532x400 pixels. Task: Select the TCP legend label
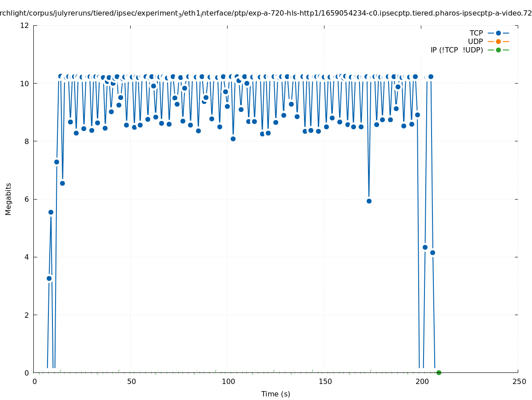pos(476,33)
